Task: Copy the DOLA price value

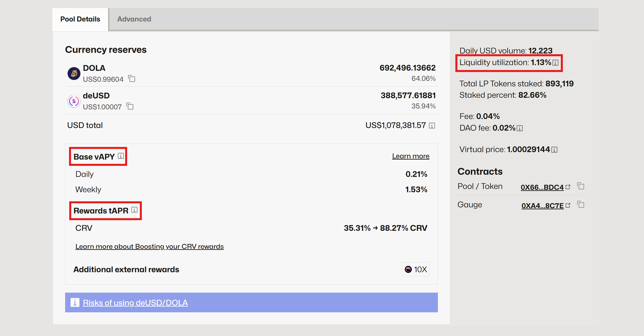Action: coord(132,79)
